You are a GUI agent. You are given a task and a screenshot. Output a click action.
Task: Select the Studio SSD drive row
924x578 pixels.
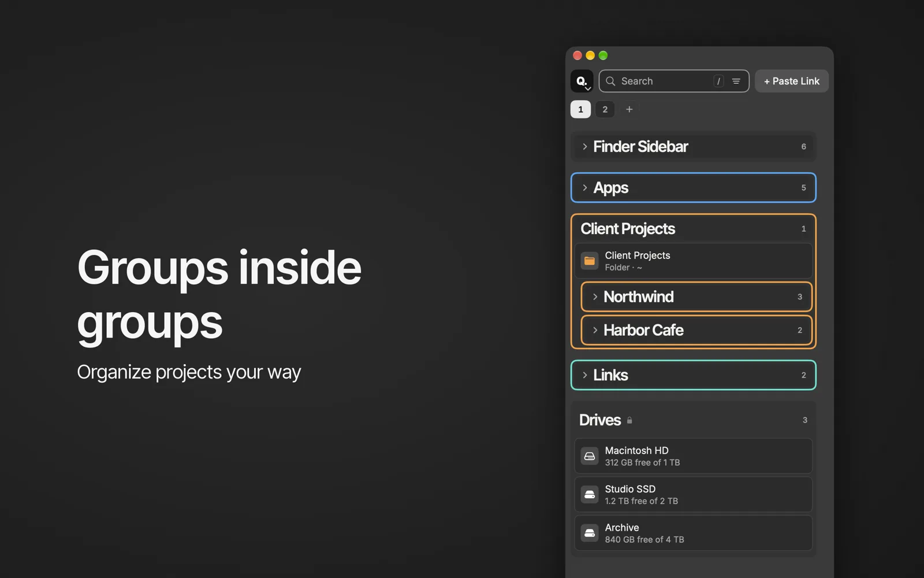tap(694, 495)
